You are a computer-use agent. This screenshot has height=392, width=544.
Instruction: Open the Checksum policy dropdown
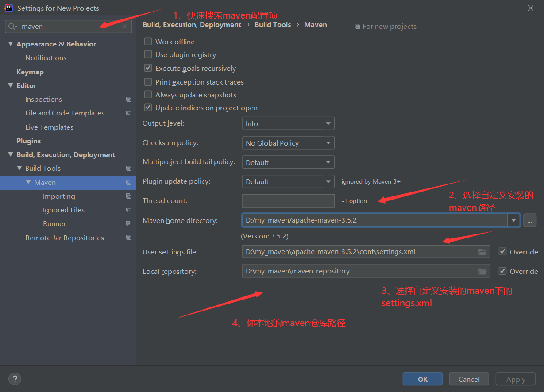pyautogui.click(x=288, y=143)
